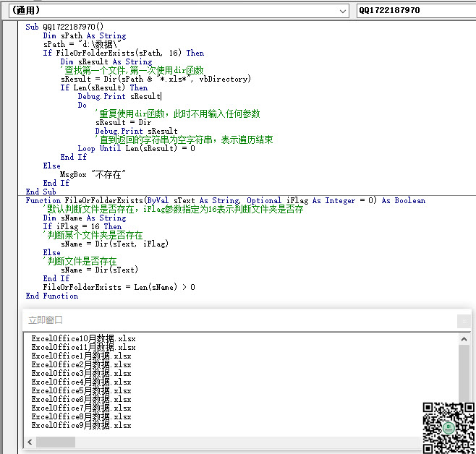Click the line 'Sub QQ1722187970()'
476x454 pixels.
[64, 27]
